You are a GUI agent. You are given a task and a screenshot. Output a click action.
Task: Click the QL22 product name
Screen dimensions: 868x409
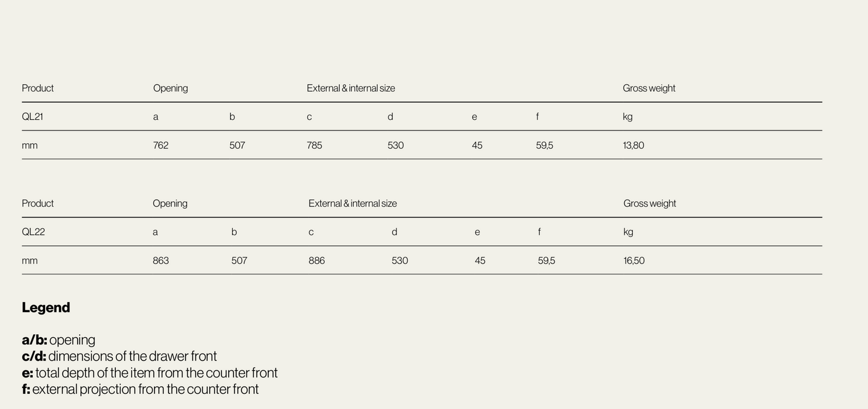[33, 232]
